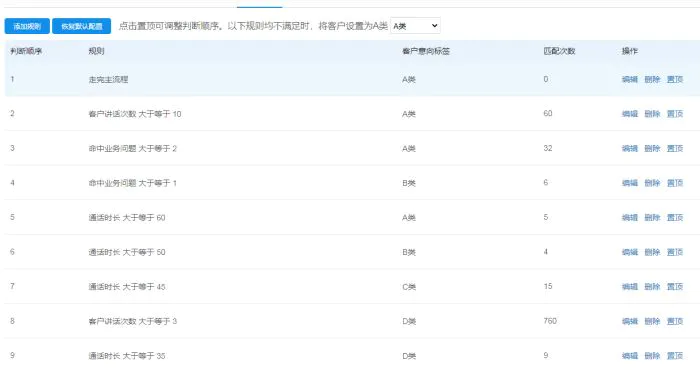The width and height of the screenshot is (700, 370).
Task: Click B类 label in 通话时长 大于等于 50 row
Action: 409,252
